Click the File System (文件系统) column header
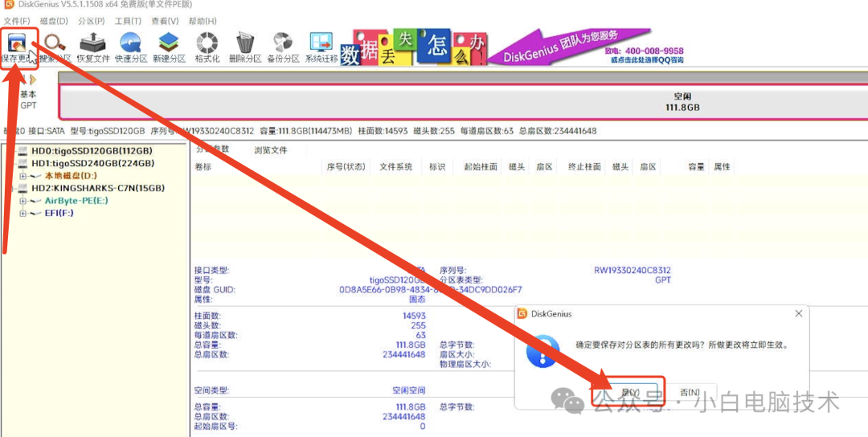 (395, 166)
